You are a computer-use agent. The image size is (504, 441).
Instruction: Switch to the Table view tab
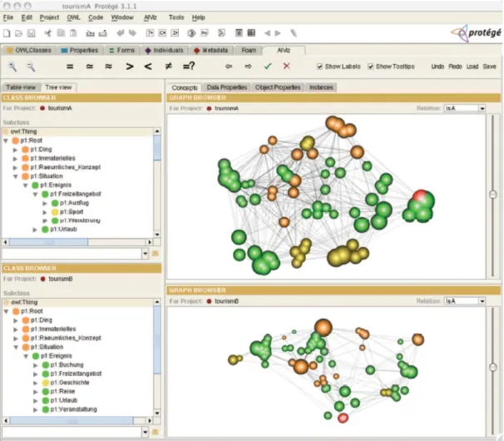pos(21,87)
